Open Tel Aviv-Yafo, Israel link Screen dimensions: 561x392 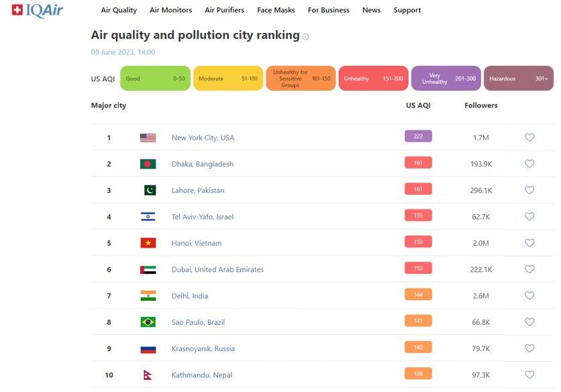click(x=203, y=217)
